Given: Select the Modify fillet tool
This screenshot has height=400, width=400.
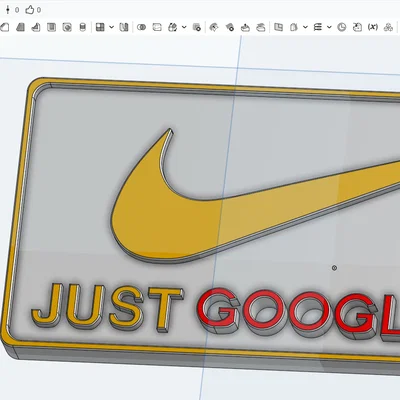Looking at the screenshot, I should click(214, 27).
